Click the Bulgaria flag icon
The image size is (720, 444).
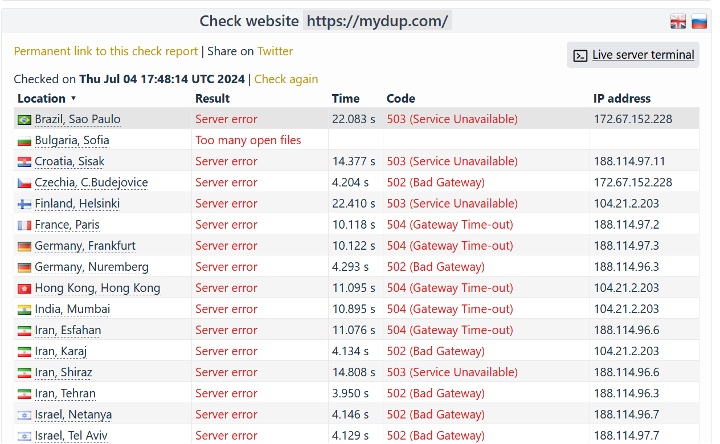(24, 141)
